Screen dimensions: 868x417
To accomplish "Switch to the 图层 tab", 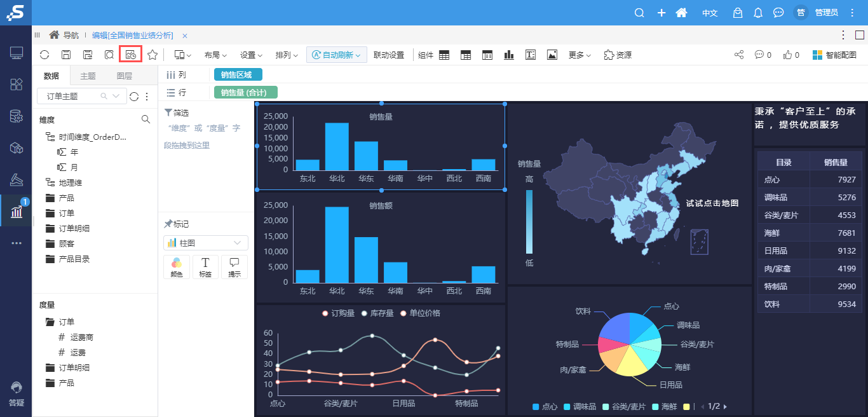I will pyautogui.click(x=125, y=76).
